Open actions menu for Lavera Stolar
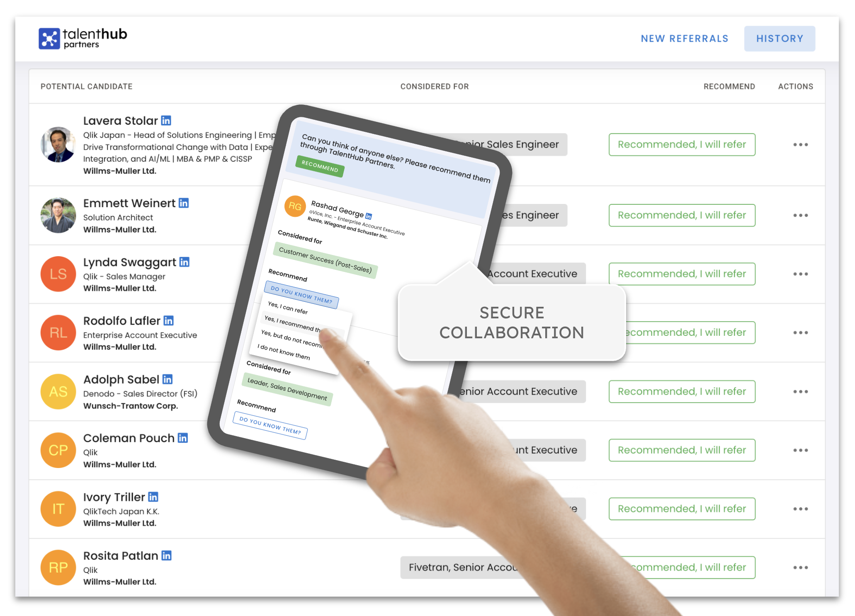Image resolution: width=855 pixels, height=616 pixels. tap(800, 145)
